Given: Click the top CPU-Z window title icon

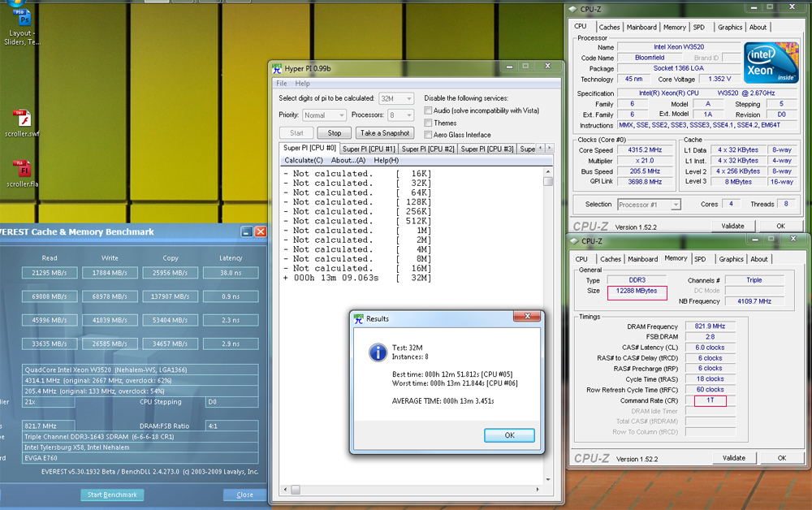Looking at the screenshot, I should (572, 9).
